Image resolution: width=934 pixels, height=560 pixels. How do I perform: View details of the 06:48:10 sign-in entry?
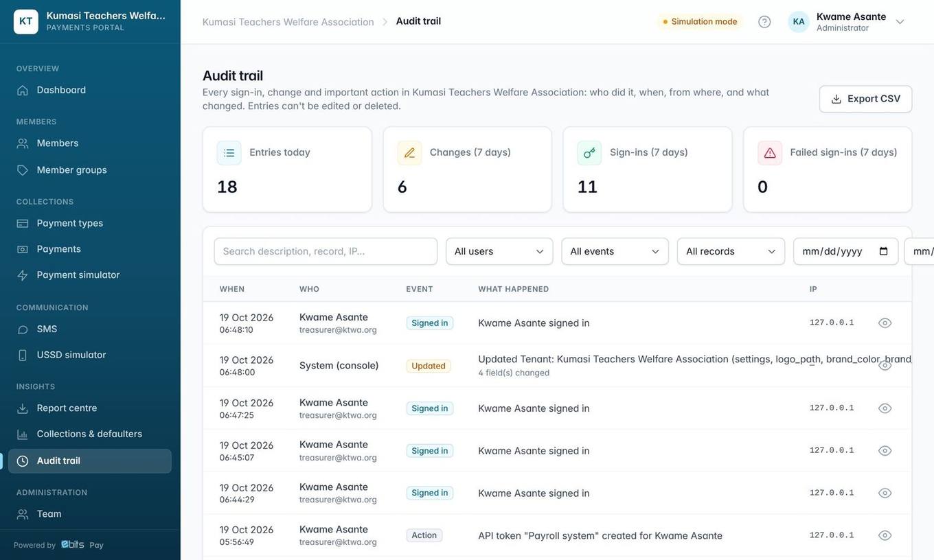tap(885, 323)
